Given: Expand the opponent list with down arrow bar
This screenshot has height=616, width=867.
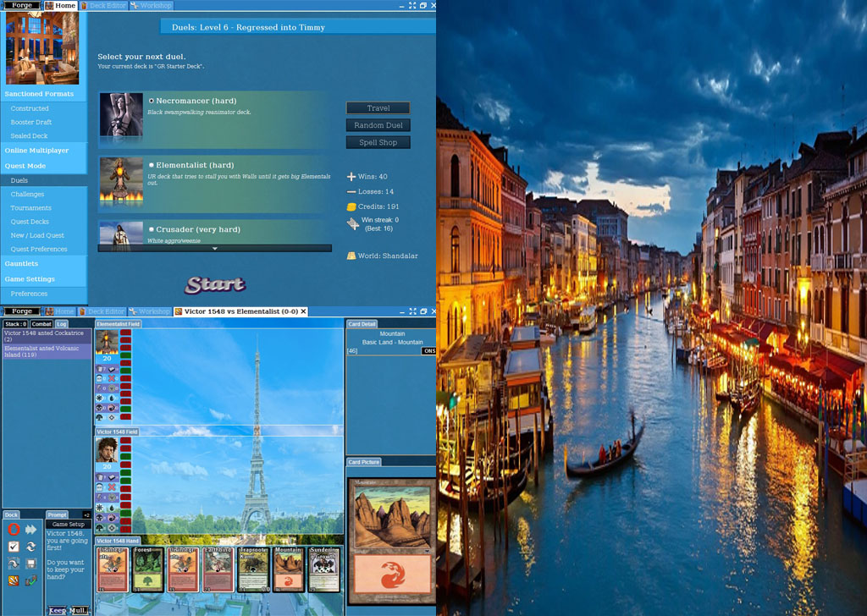Looking at the screenshot, I should pos(214,249).
